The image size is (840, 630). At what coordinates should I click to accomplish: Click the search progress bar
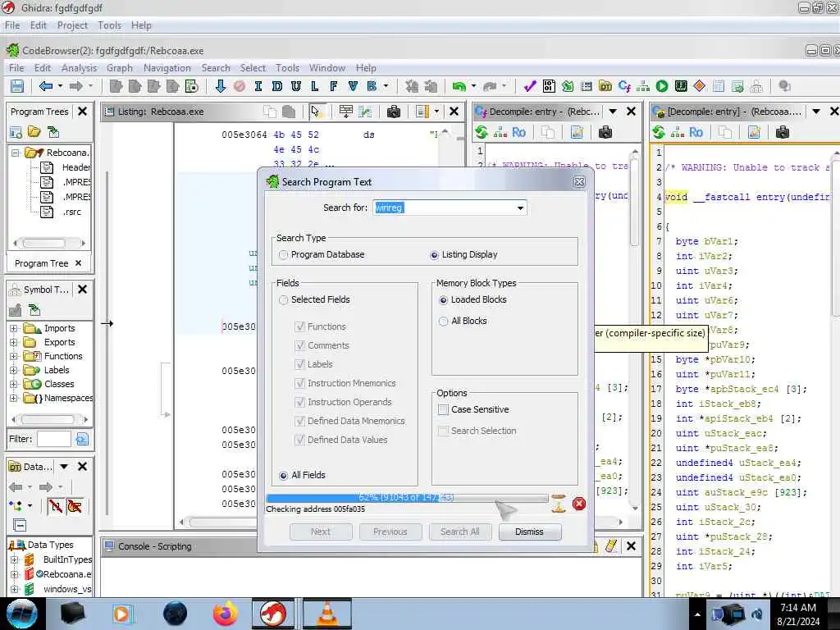coord(407,498)
